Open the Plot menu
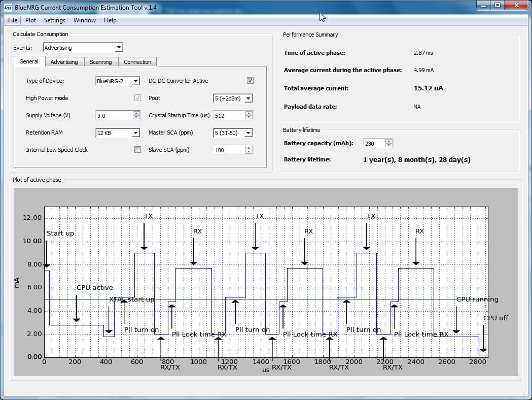 30,20
